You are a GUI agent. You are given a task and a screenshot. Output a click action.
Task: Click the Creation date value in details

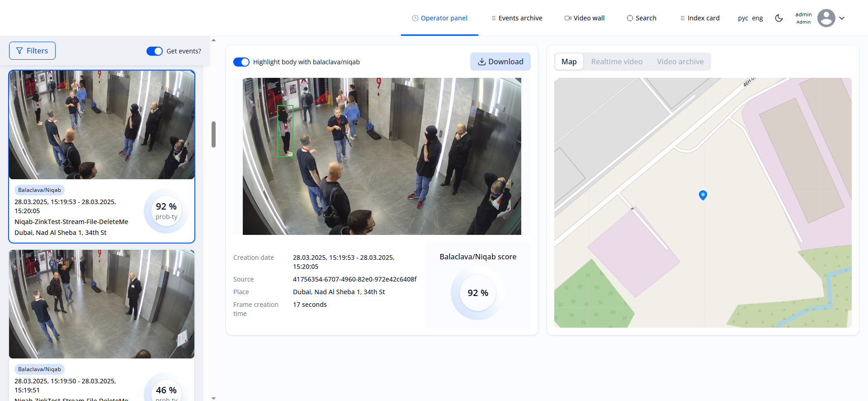tap(344, 262)
